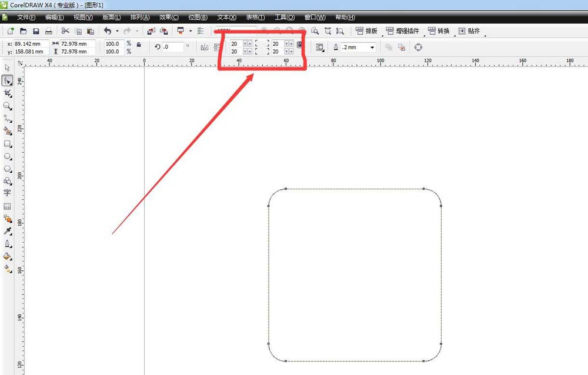Click the 增强插件 toolbar button
Screen dimensions: 588x375
[x=402, y=31]
